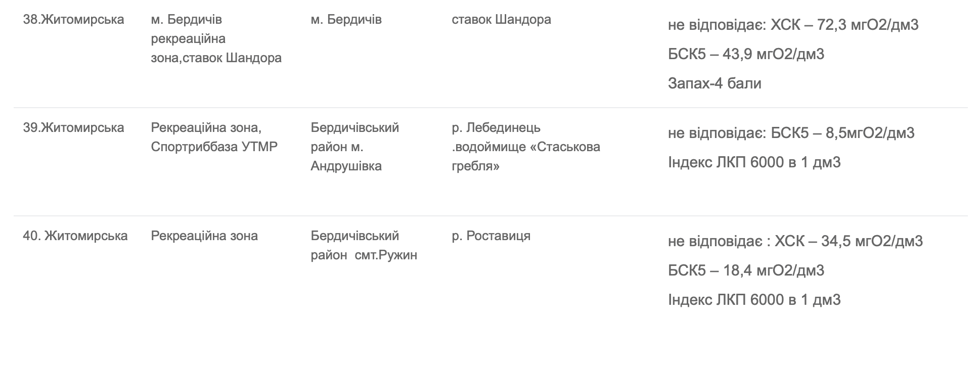
Task: Click the "Бердичівський район м. Андрушівка" cell
Action: coord(354,147)
